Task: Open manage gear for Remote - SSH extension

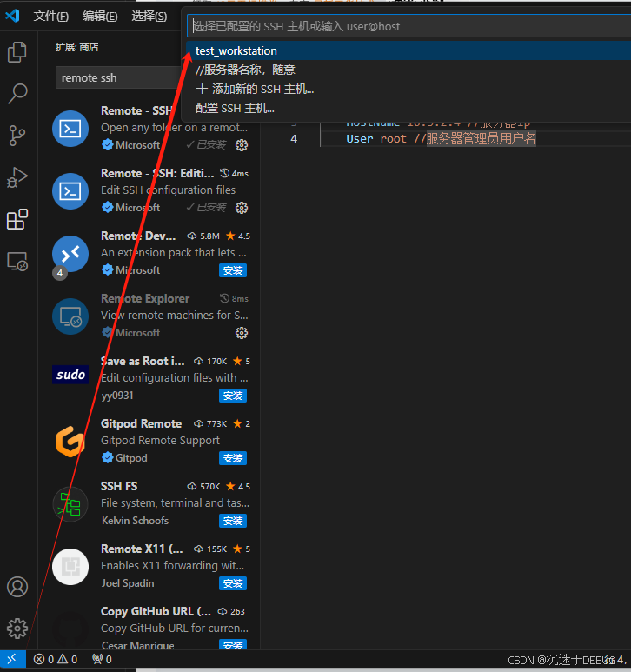Action: pyautogui.click(x=242, y=145)
